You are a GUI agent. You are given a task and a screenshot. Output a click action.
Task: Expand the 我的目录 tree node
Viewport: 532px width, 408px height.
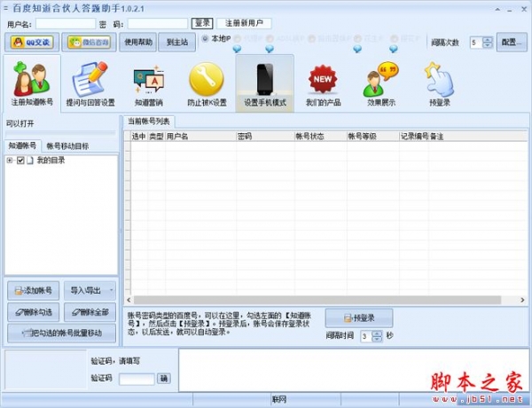10,161
